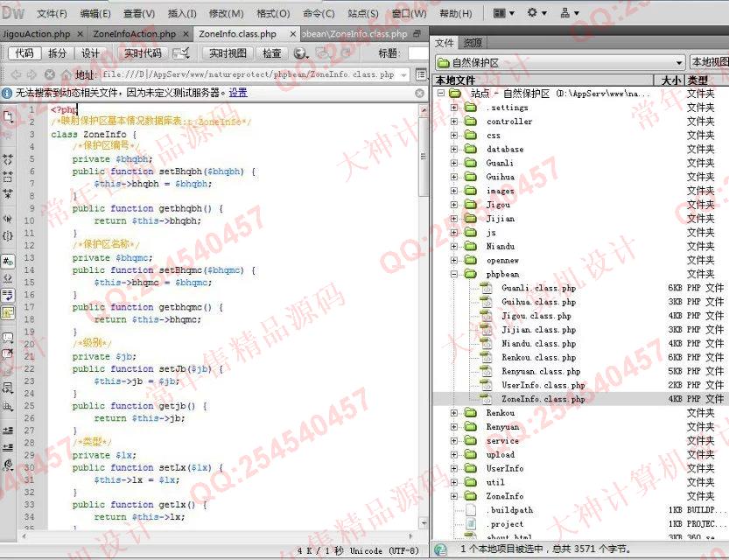Open the address bar dropdown arrow
The width and height of the screenshot is (729, 560).
click(404, 74)
